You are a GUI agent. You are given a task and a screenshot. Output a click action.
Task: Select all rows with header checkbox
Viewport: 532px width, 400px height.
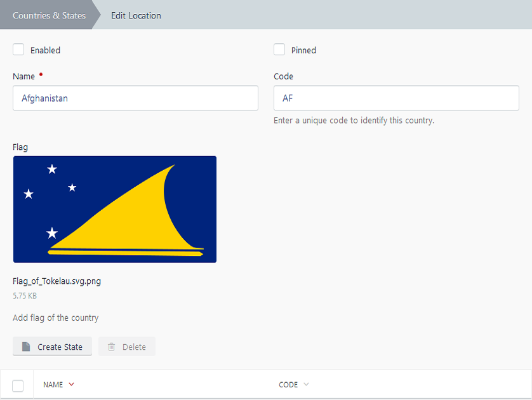point(18,386)
